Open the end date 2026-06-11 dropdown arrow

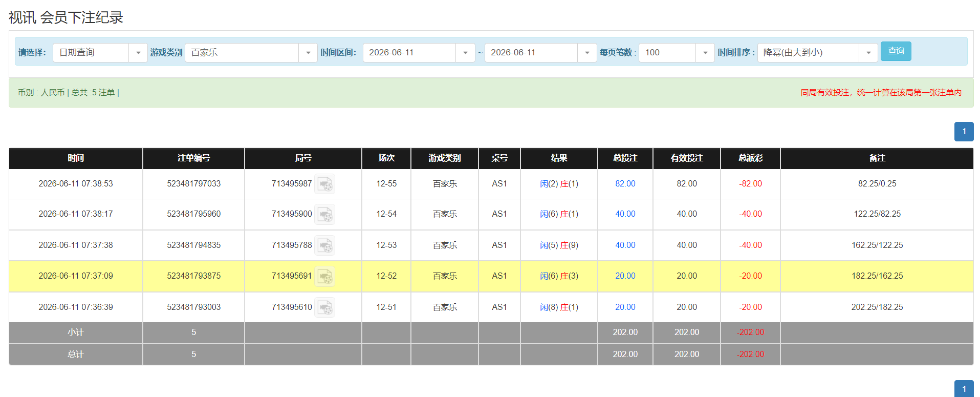coord(587,53)
